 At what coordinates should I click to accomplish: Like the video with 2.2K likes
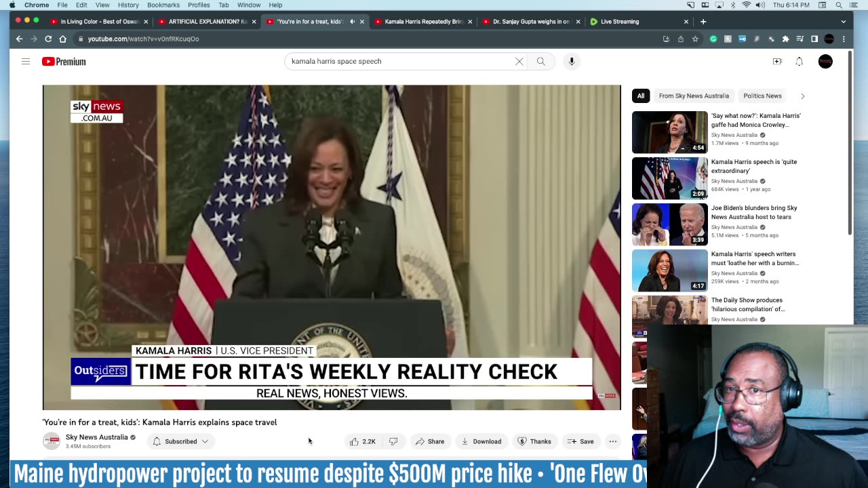[363, 441]
